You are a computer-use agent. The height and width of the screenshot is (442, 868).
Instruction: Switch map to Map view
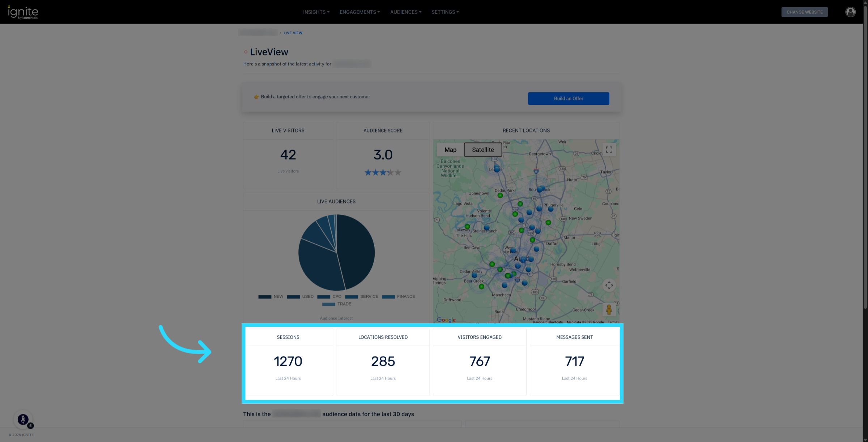450,150
